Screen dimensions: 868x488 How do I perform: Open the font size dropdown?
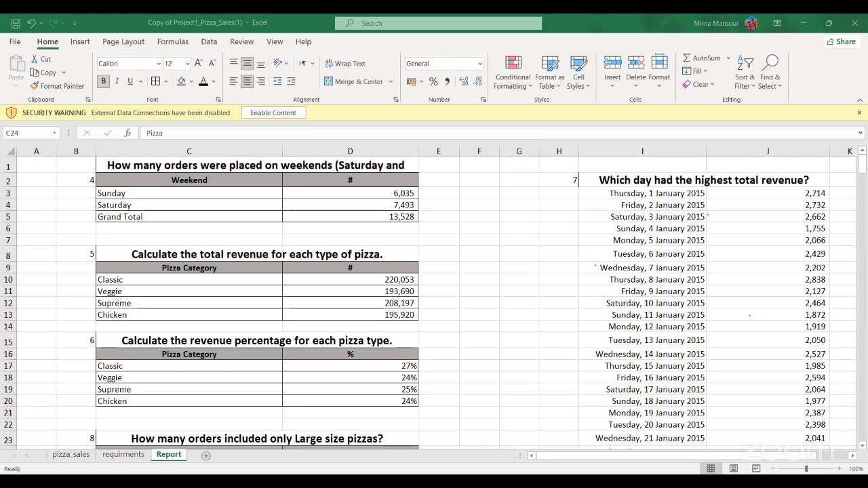tap(187, 64)
